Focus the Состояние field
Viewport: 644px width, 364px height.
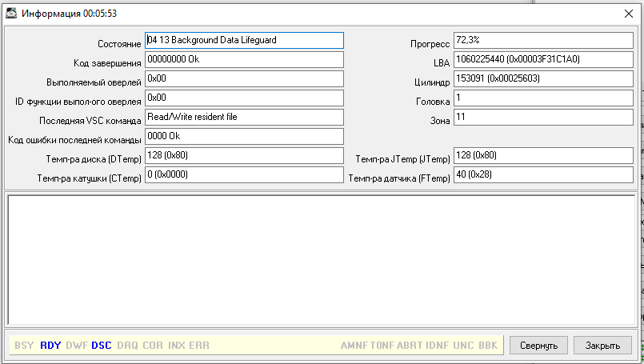(244, 40)
